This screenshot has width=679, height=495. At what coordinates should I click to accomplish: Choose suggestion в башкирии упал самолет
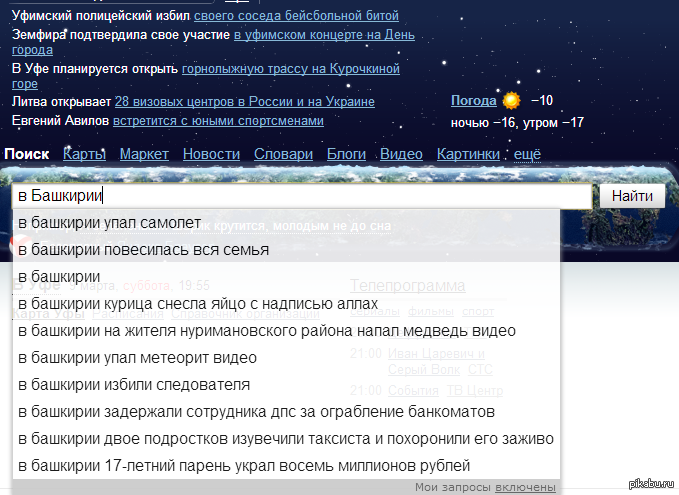tap(286, 223)
